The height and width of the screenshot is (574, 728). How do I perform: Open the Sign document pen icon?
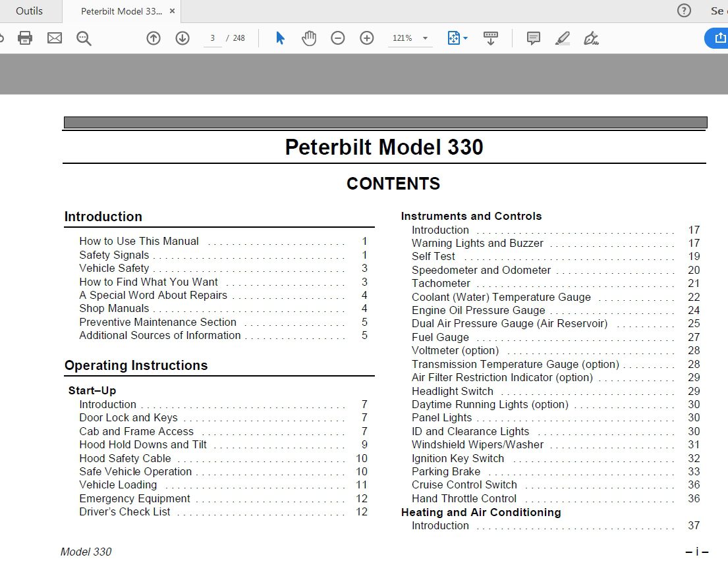591,38
